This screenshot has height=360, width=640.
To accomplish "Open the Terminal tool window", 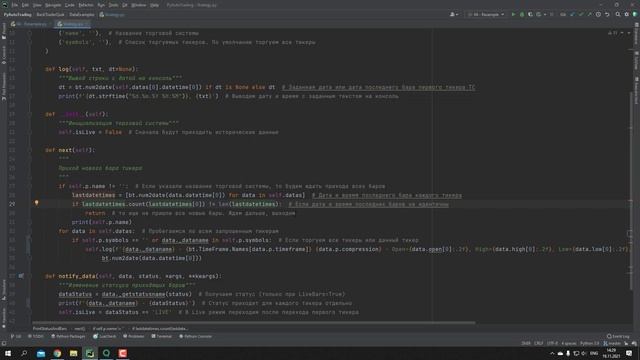I will 162,336.
